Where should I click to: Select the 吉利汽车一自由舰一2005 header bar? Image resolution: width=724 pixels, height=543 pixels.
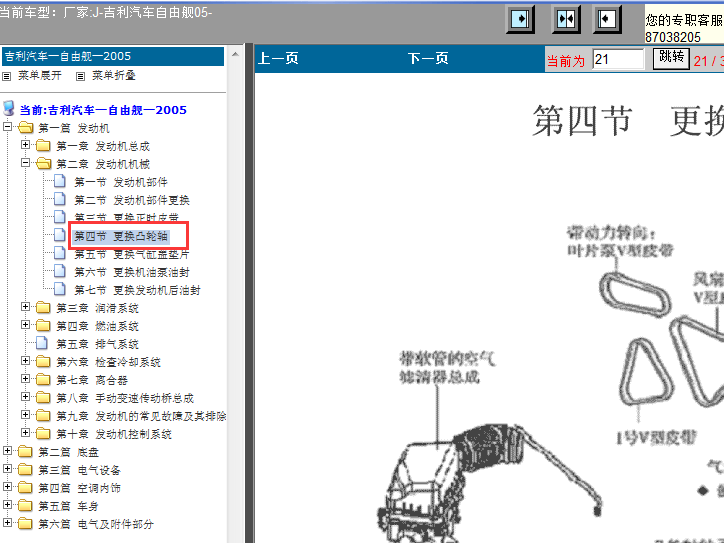click(113, 56)
